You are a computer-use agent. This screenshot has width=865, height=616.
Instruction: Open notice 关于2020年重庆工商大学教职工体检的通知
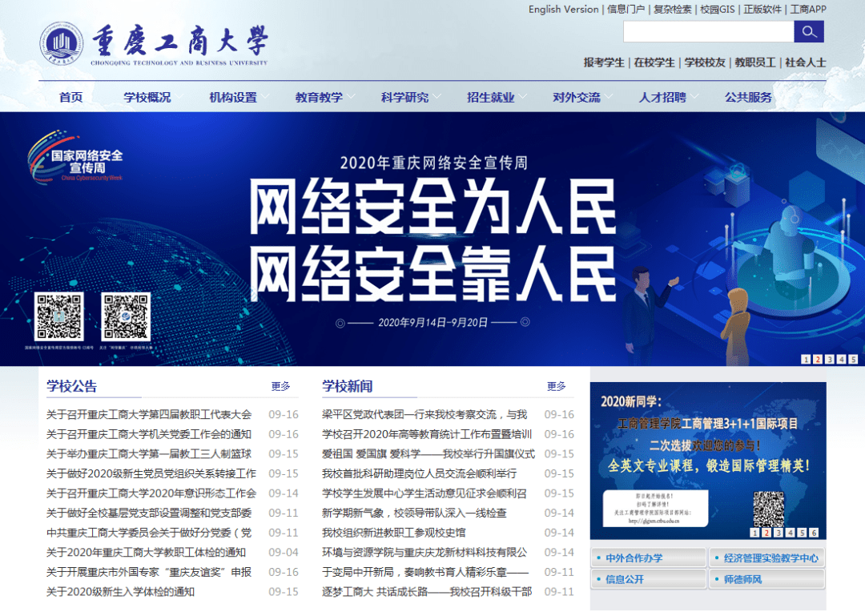point(147,553)
